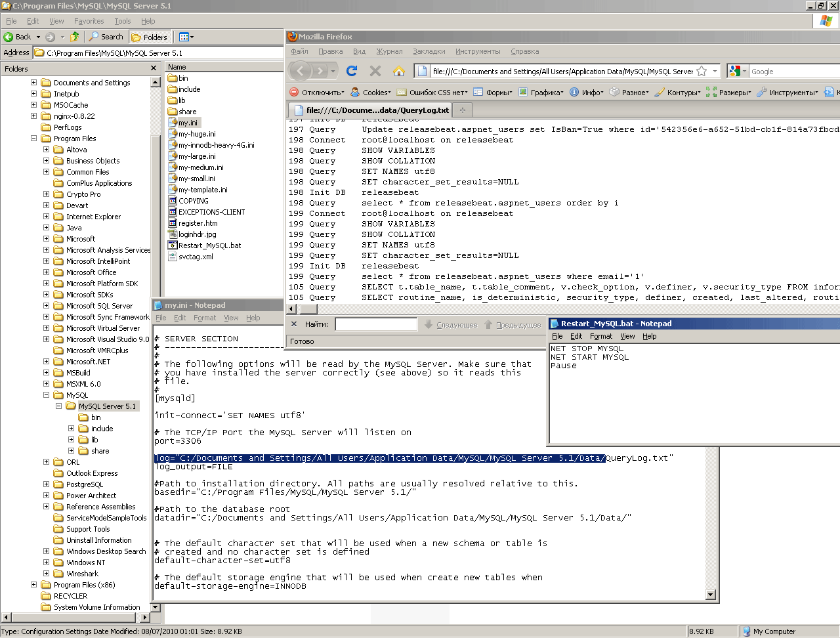Toggle the Folders pane button

[150, 37]
